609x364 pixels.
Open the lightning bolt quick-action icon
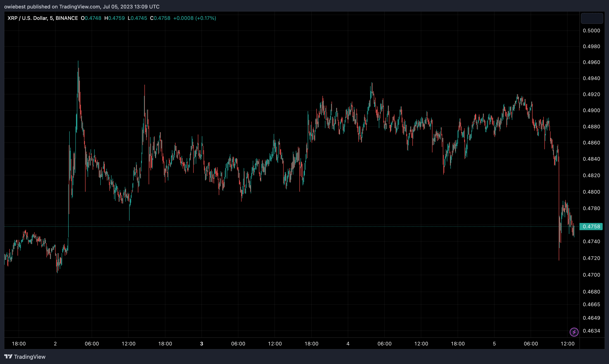click(574, 332)
